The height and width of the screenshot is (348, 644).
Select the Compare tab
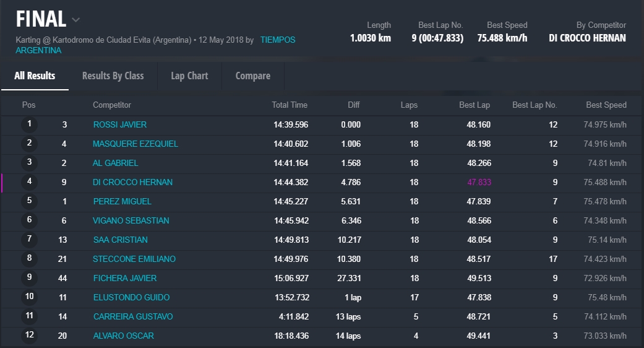click(252, 76)
